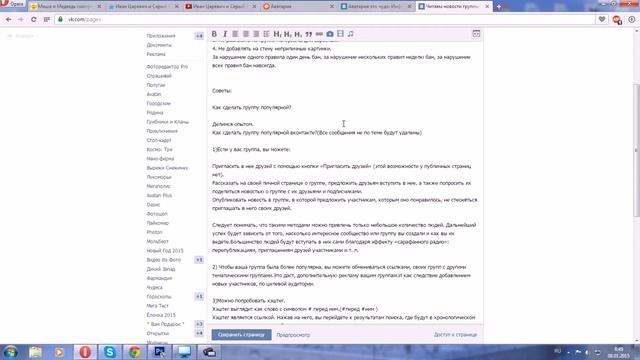The height and width of the screenshot is (360, 640).
Task: Open Документы in left menu
Action: tap(159, 45)
